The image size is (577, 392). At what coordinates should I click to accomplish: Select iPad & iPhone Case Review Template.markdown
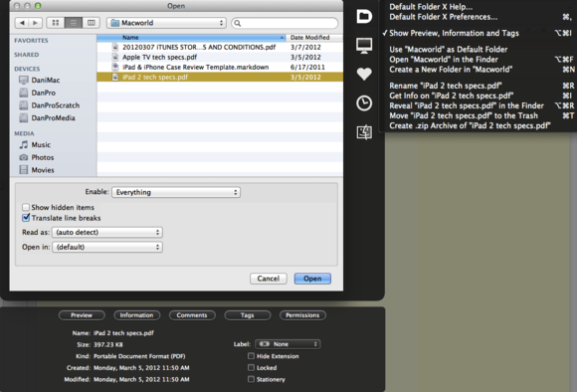coord(195,67)
